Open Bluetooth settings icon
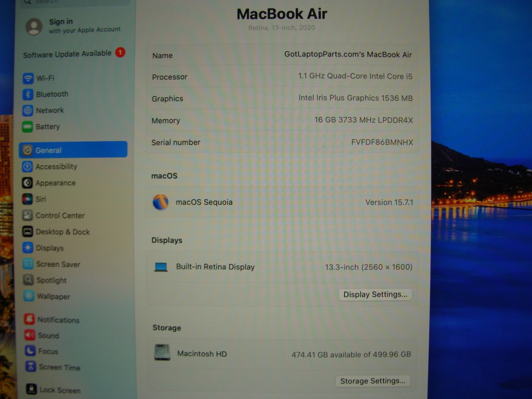532x399 pixels. tap(28, 94)
